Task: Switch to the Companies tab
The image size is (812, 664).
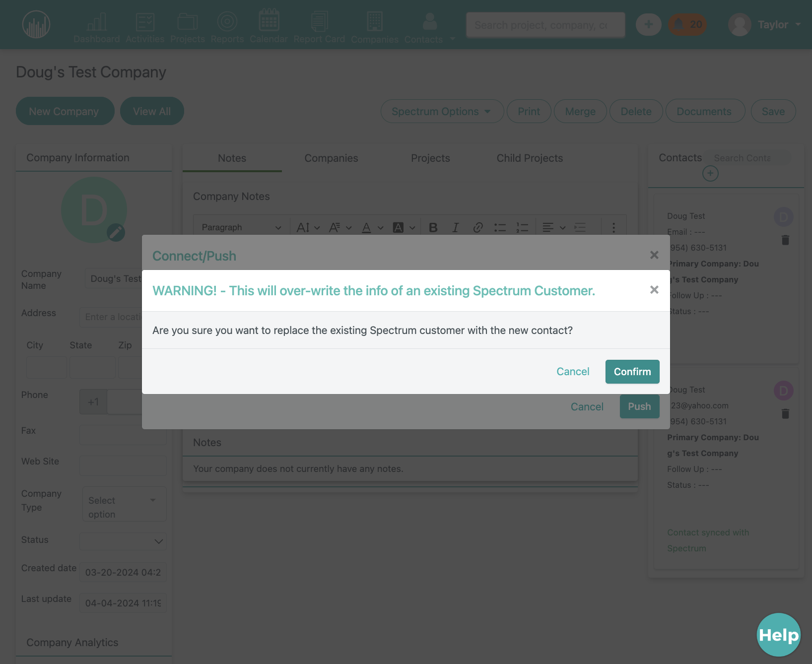Action: [x=331, y=158]
